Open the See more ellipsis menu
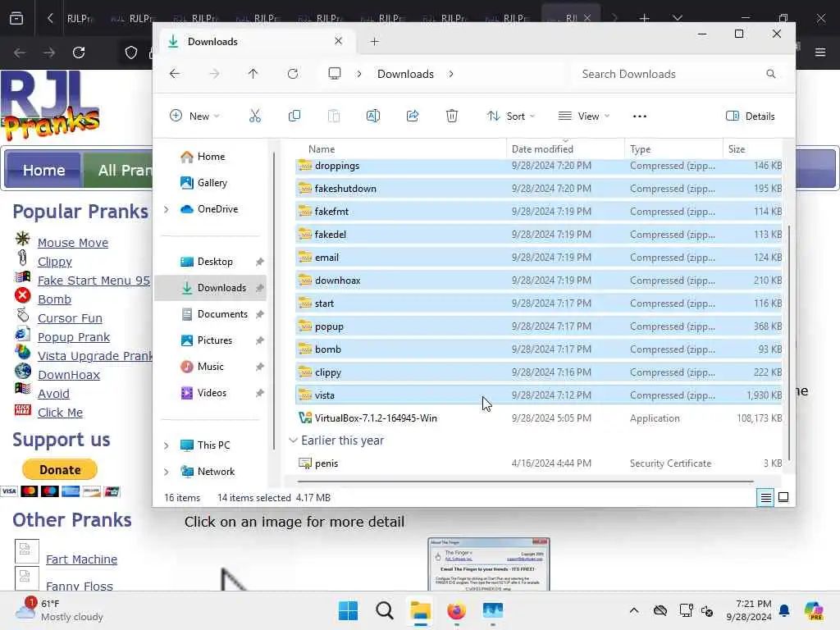The image size is (840, 630). (640, 116)
